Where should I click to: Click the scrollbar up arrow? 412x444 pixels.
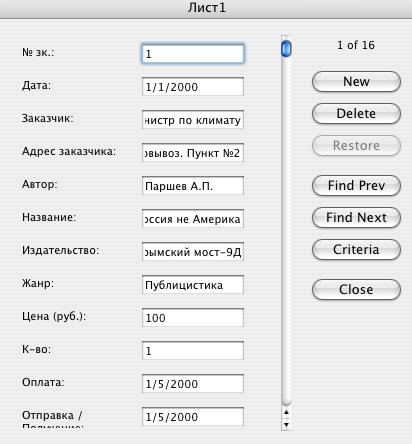[286, 413]
